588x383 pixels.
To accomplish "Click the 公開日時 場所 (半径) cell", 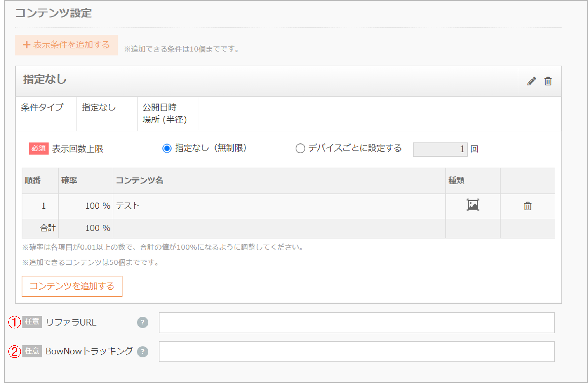I will (x=167, y=114).
